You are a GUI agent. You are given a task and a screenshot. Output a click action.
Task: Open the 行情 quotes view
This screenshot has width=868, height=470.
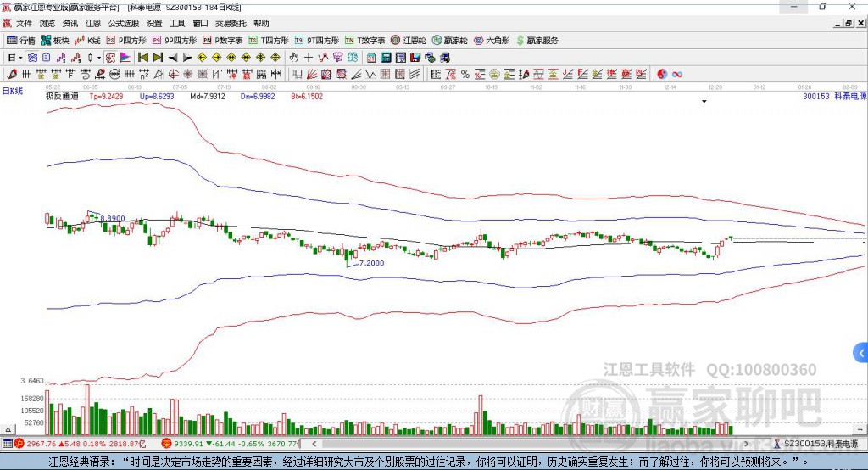(20, 41)
